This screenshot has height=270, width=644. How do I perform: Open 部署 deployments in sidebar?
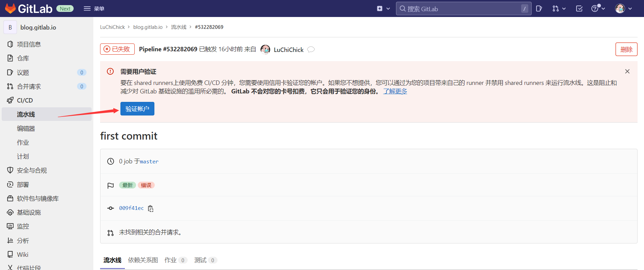coord(46,184)
